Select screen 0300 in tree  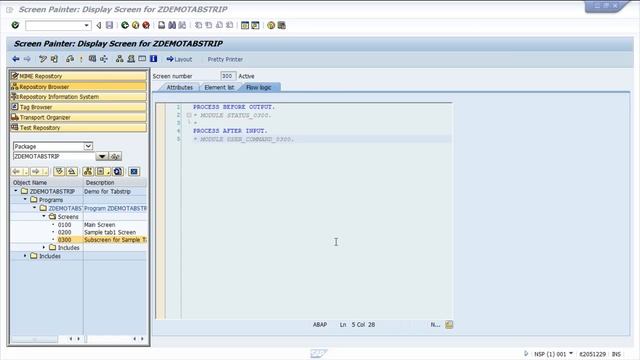pyautogui.click(x=64, y=240)
